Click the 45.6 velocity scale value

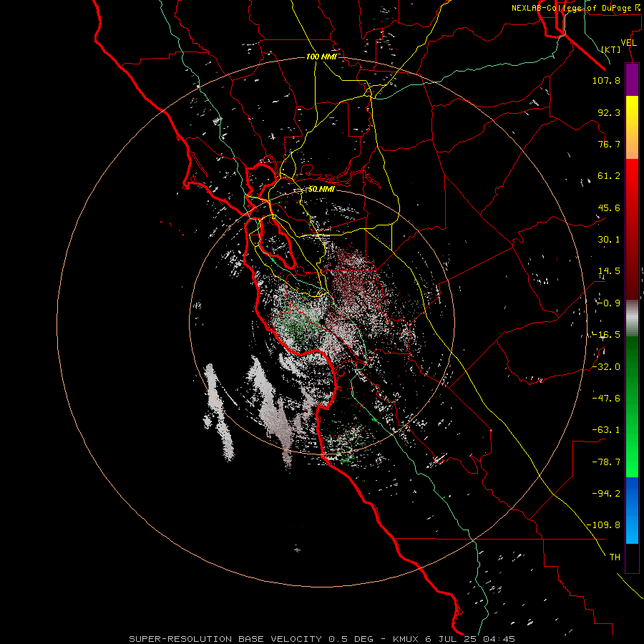click(x=609, y=208)
